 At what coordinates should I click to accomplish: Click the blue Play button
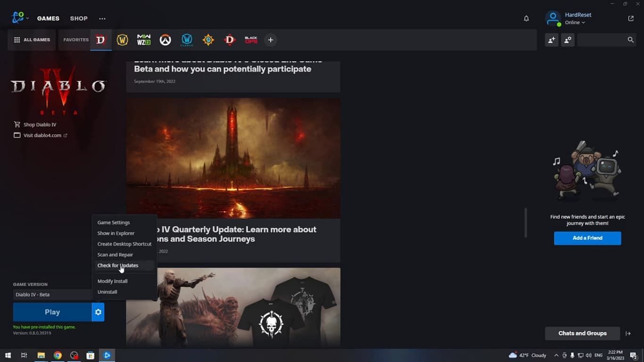point(52,312)
